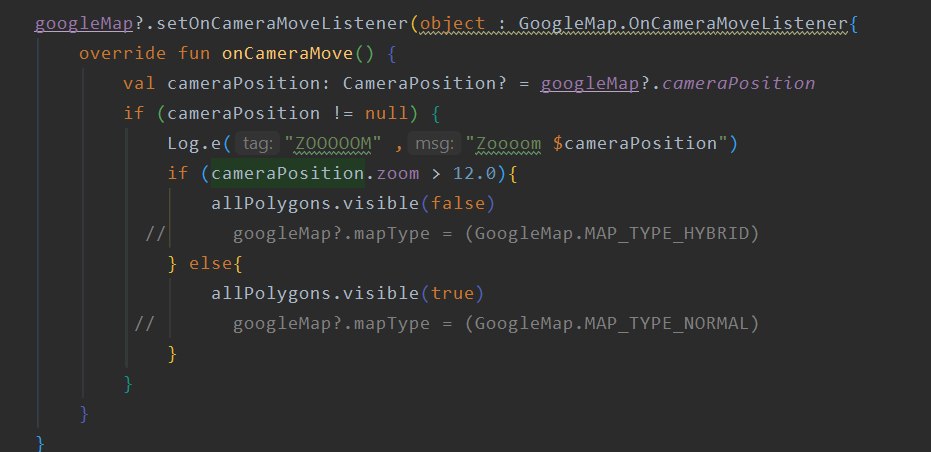
Task: Click the 'tag:' parameter hint
Action: click(x=258, y=143)
